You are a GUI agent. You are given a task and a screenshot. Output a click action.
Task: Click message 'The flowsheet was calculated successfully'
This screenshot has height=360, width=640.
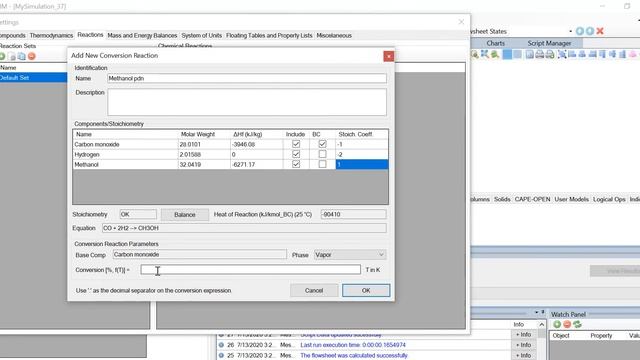(354, 356)
